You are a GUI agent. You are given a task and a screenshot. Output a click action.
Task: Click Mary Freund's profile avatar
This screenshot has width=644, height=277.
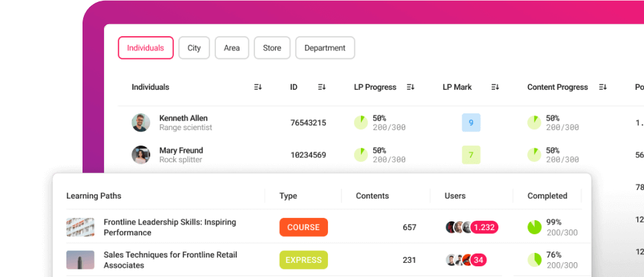[141, 155]
